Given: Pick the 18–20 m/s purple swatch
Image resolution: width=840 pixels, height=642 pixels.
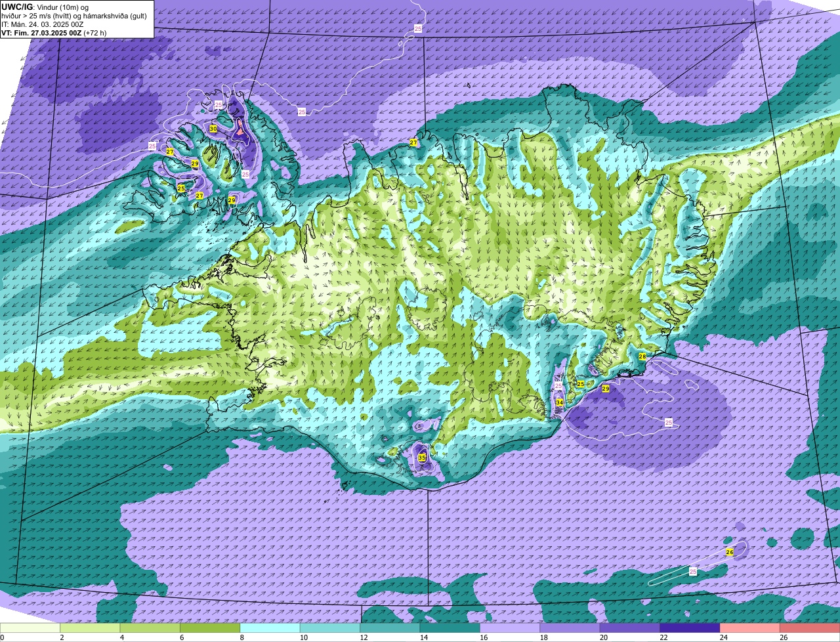Looking at the screenshot, I should 570,628.
